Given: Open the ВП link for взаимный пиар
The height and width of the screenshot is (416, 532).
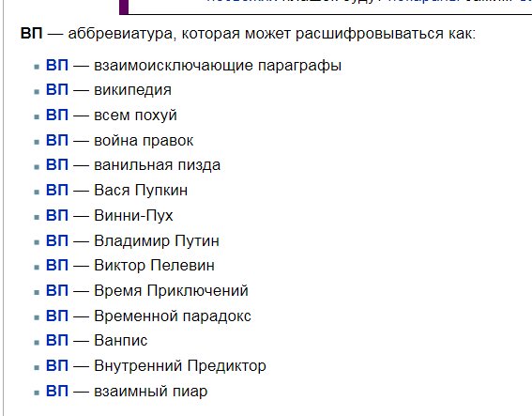Looking at the screenshot, I should [57, 391].
